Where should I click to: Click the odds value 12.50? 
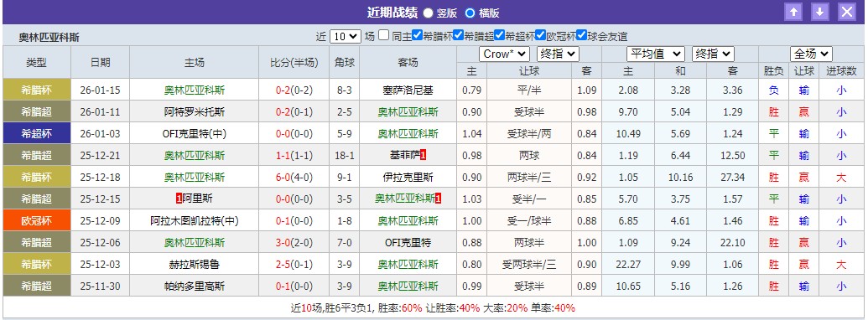coord(733,155)
